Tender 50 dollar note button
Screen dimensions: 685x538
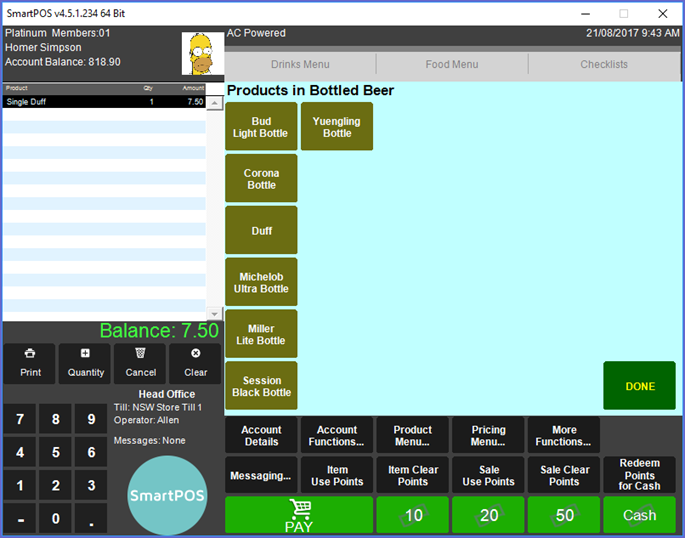coord(564,515)
